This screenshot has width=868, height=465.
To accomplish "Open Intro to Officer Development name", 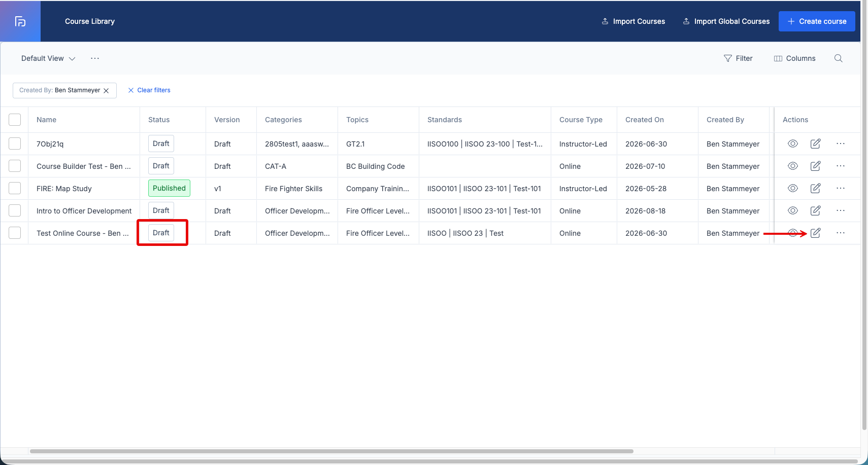I will [x=84, y=211].
